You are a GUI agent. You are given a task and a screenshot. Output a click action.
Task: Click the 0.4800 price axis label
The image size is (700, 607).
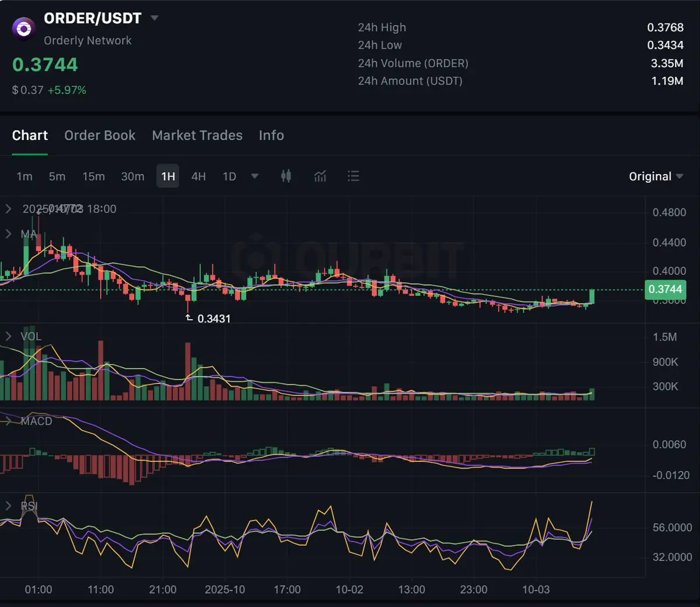point(669,212)
